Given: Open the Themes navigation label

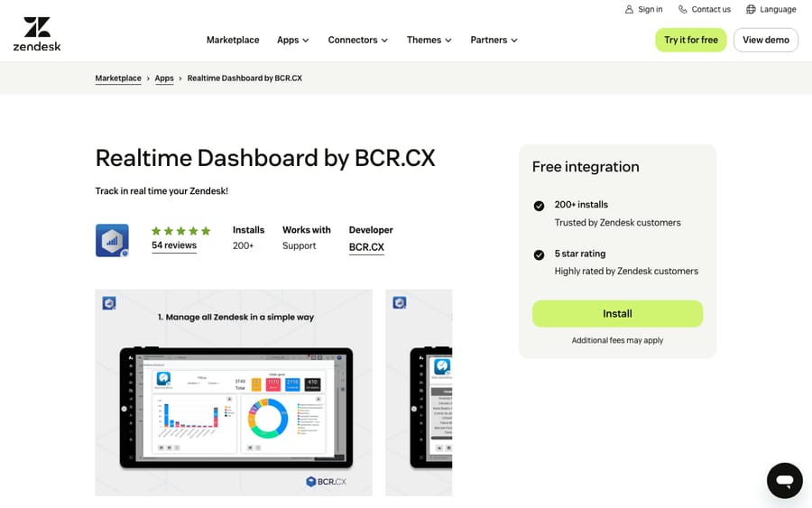Looking at the screenshot, I should (x=424, y=40).
